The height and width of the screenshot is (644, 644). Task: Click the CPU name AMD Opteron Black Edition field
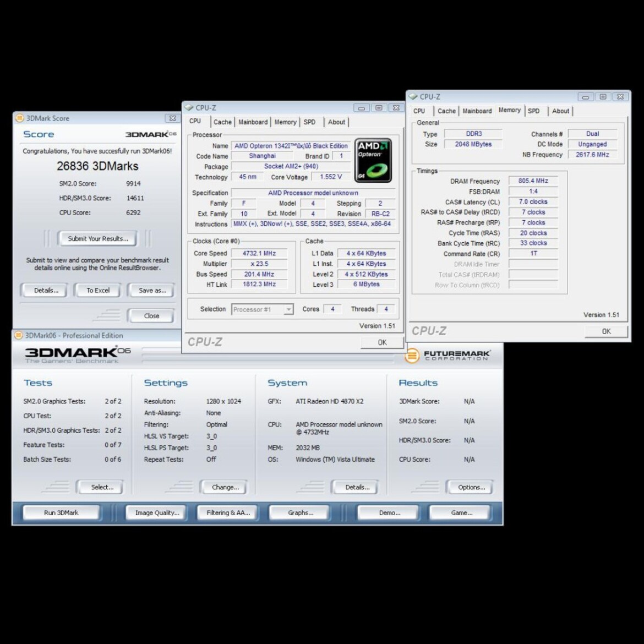pos(291,146)
